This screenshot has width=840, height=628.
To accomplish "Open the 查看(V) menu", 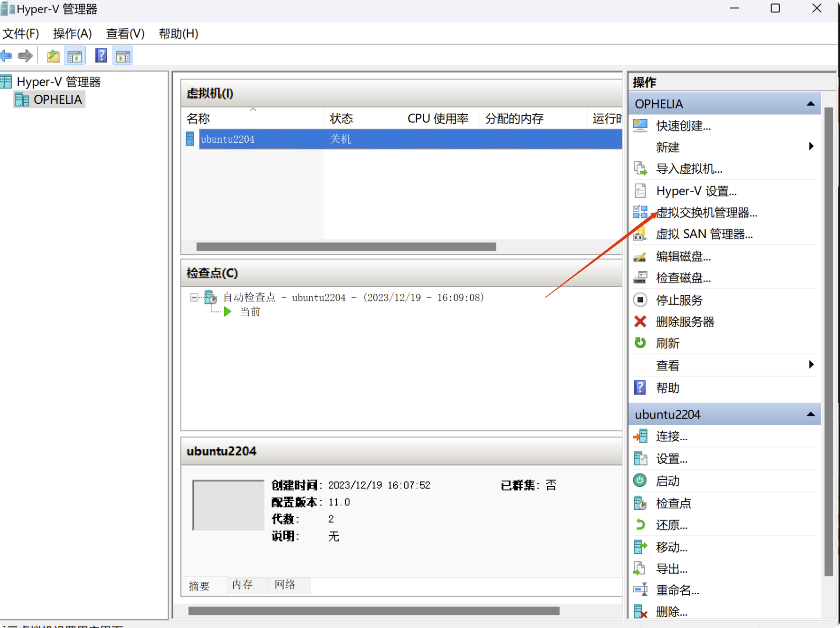I will [x=125, y=33].
